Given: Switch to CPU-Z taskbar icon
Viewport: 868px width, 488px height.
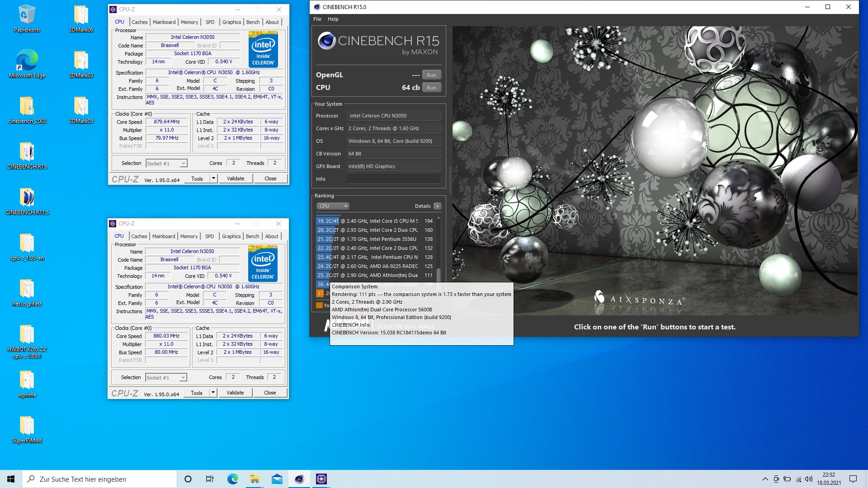Looking at the screenshot, I should tap(321, 479).
